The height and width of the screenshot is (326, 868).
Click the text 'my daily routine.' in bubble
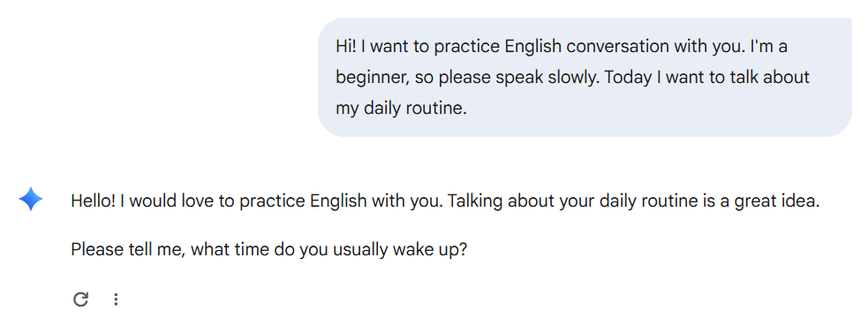[x=402, y=109]
